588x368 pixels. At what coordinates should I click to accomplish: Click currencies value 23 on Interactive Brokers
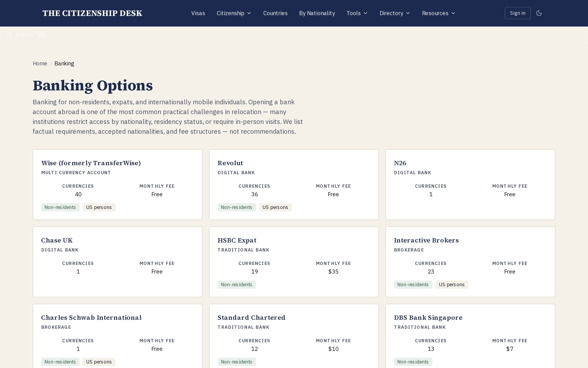tap(431, 272)
